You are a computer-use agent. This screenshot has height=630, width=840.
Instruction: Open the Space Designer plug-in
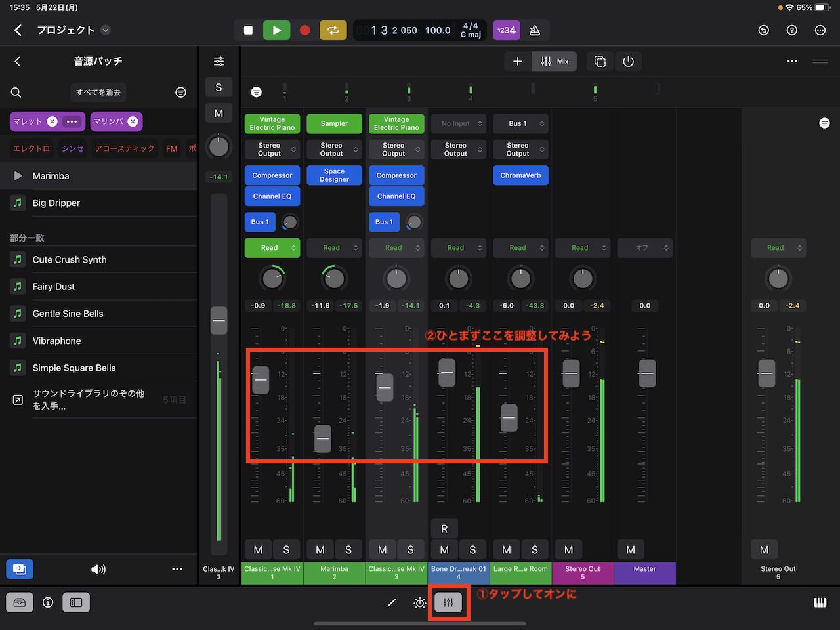click(x=334, y=175)
